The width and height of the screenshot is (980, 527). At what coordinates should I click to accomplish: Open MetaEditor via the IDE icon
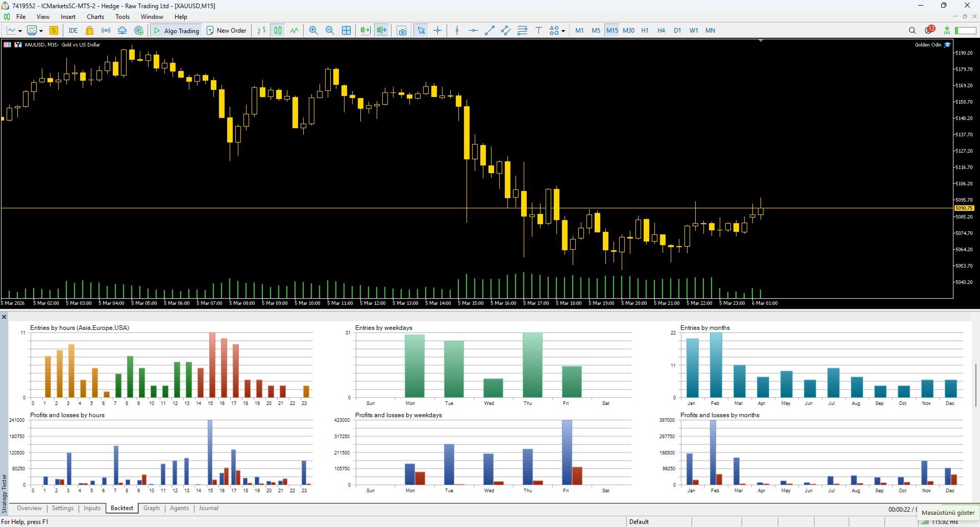[x=73, y=30]
